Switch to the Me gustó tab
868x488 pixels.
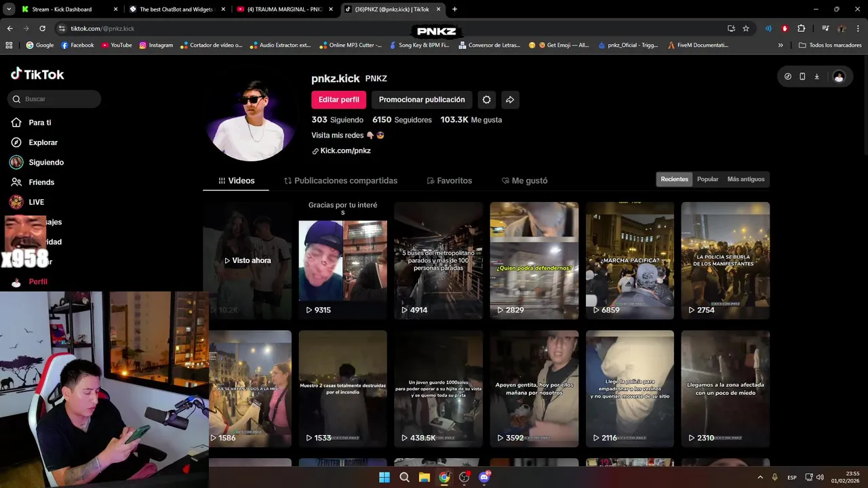point(525,181)
